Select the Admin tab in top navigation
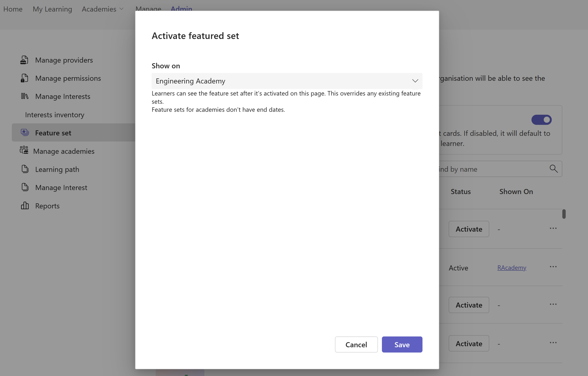 tap(181, 8)
